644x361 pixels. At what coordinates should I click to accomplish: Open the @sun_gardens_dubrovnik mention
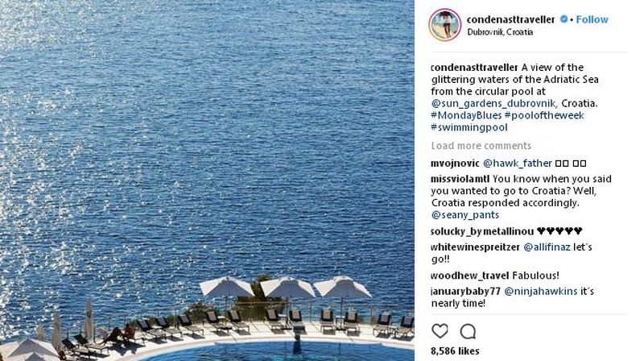coord(493,103)
